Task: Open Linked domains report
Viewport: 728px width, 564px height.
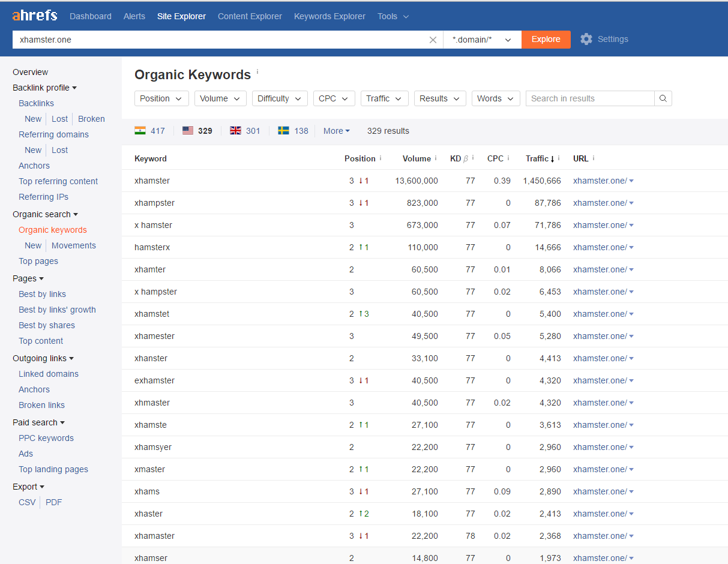Action: tap(49, 374)
